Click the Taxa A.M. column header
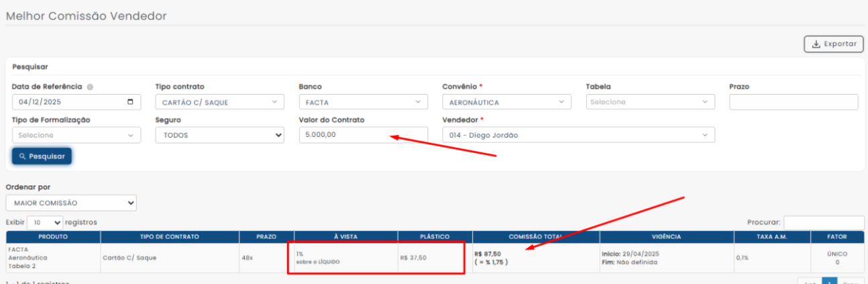Viewport: 868px width, 284px height. (770, 237)
